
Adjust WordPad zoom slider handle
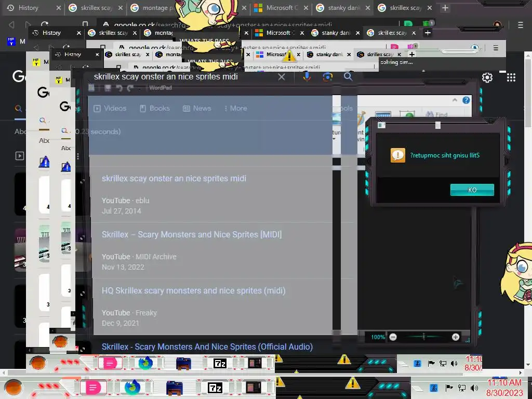[x=424, y=337]
